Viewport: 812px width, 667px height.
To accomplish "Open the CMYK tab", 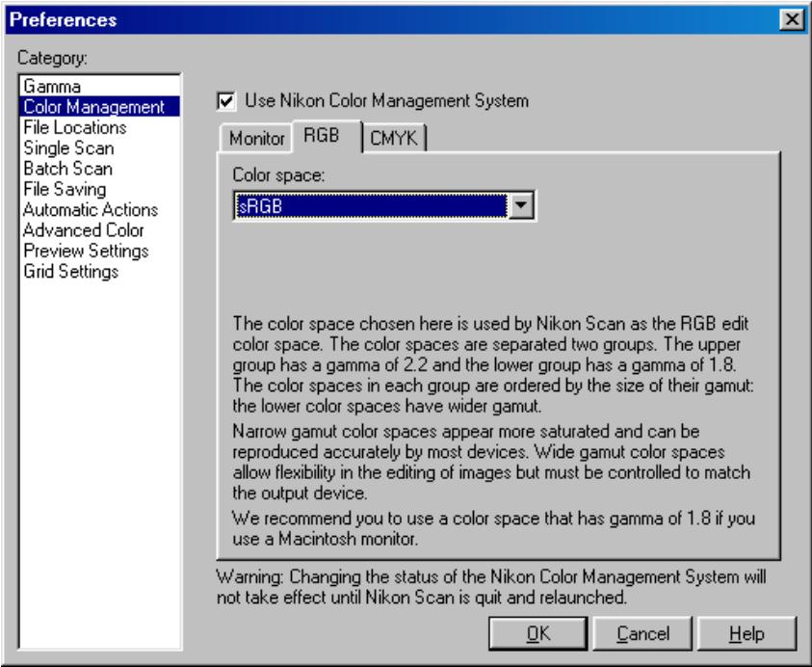I will pos(394,139).
